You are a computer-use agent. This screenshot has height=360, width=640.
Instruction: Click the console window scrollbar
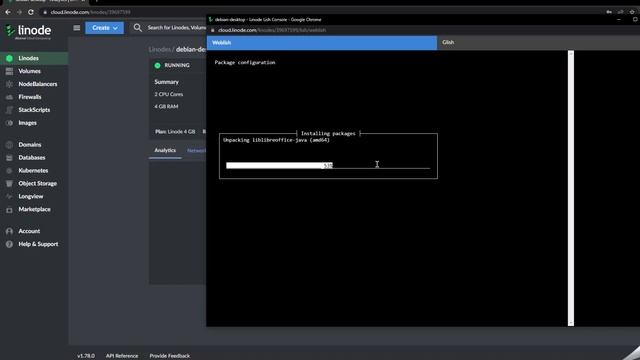pyautogui.click(x=571, y=188)
